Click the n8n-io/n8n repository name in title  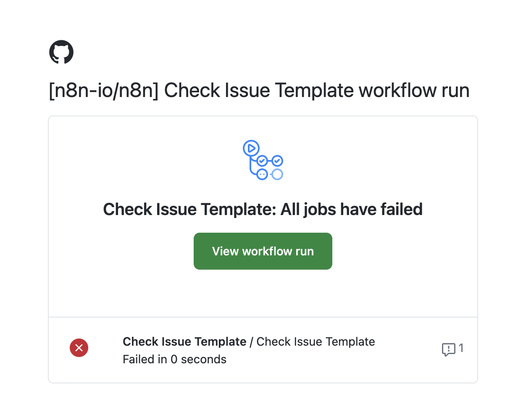104,91
